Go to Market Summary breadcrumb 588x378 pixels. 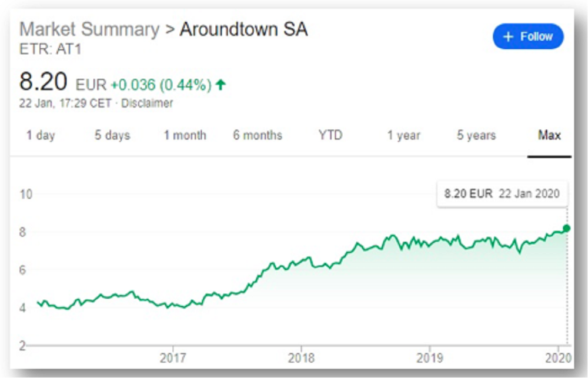(89, 29)
